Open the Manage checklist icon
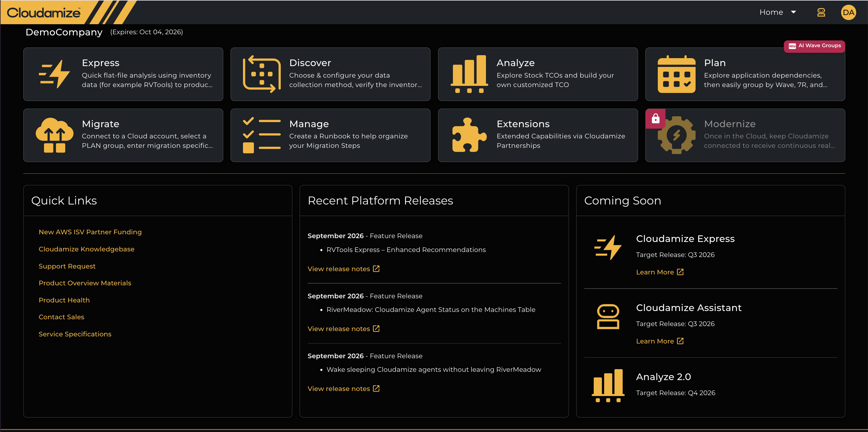Viewport: 868px width, 432px height. click(x=262, y=135)
